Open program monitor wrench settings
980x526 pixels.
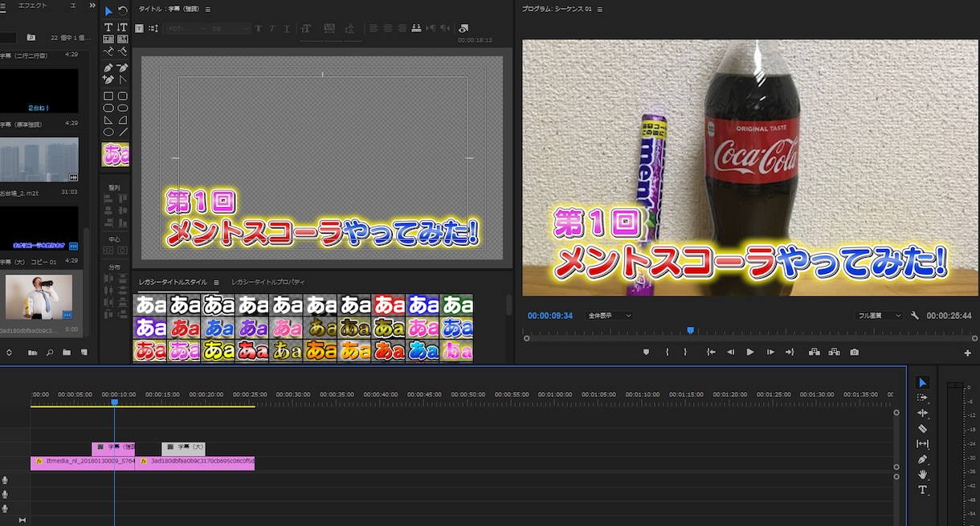pos(915,316)
